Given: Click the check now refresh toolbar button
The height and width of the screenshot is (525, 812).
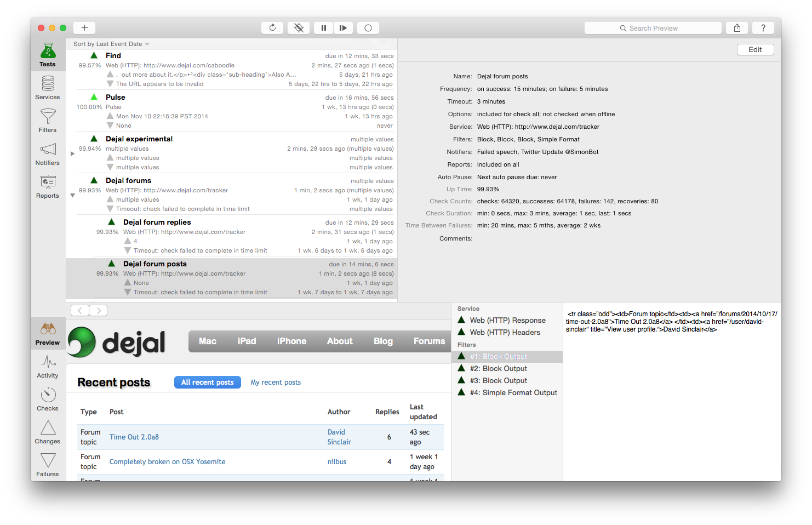Looking at the screenshot, I should click(272, 28).
